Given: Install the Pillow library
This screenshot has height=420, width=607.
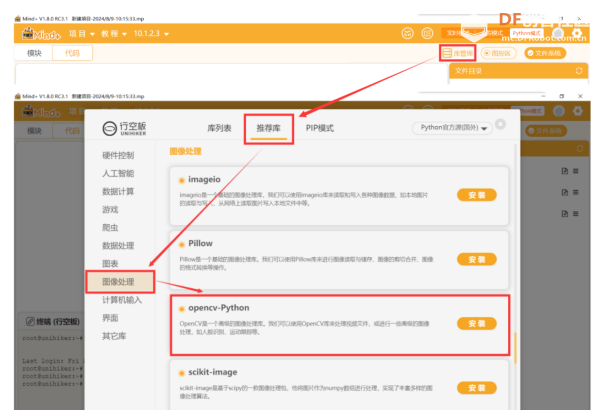Looking at the screenshot, I should [477, 259].
